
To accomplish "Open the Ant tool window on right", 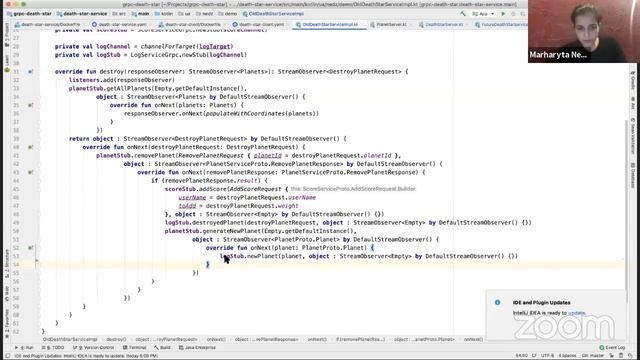I will coord(633,103).
